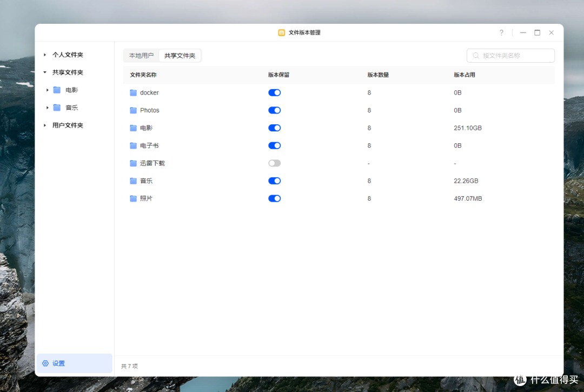Click the 文件版本管理 window title
584x392 pixels.
click(304, 33)
